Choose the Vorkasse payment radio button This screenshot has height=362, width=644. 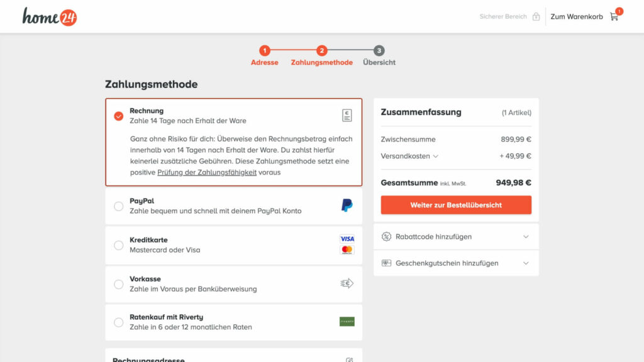click(x=119, y=284)
